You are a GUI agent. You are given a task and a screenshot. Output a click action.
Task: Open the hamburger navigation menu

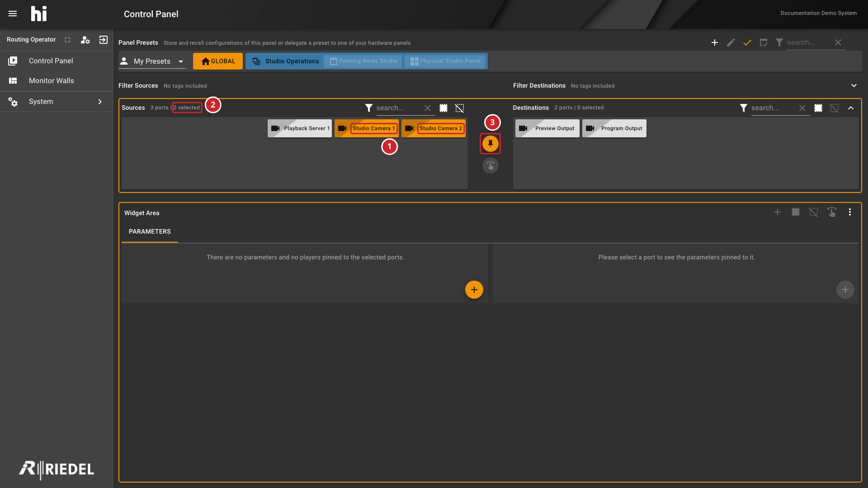(x=13, y=14)
